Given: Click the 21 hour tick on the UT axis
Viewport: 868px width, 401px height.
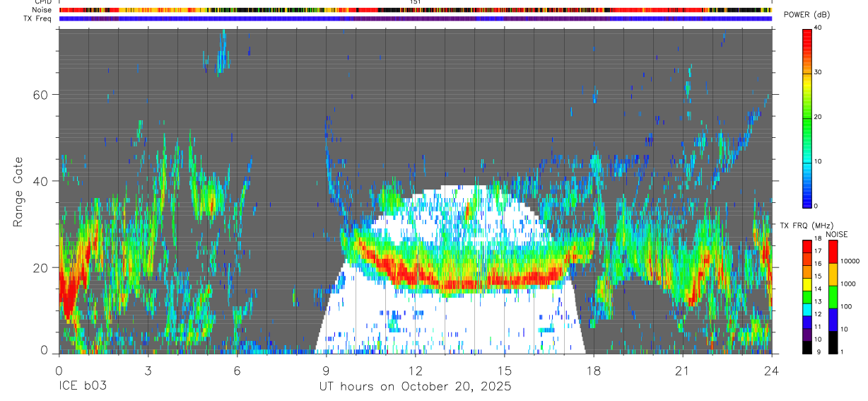Looking at the screenshot, I should coord(683,370).
